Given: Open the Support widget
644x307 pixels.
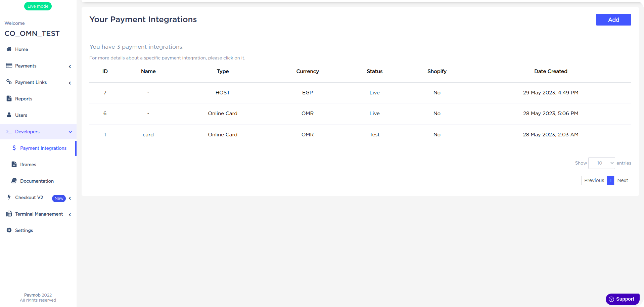Looking at the screenshot, I should tap(622, 299).
